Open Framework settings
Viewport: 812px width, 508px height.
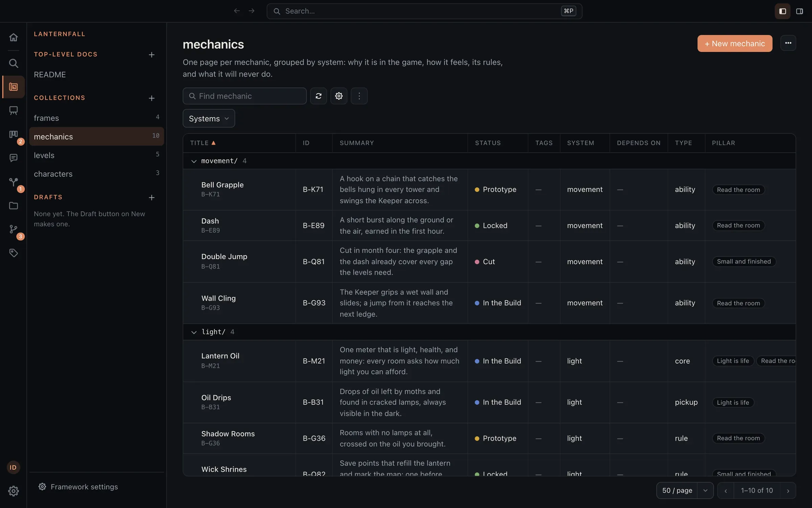pyautogui.click(x=78, y=487)
